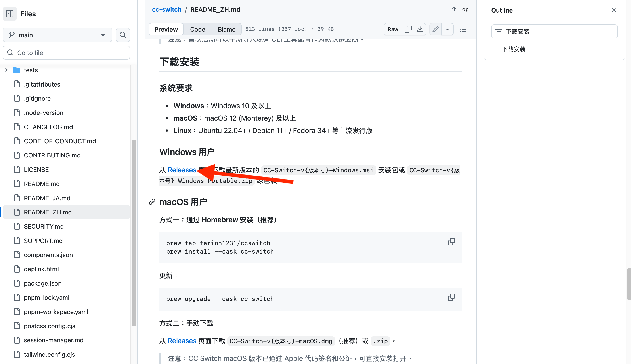Open Releases link under 方式二：手动下载
Screen dimensions: 631x364
182,341
